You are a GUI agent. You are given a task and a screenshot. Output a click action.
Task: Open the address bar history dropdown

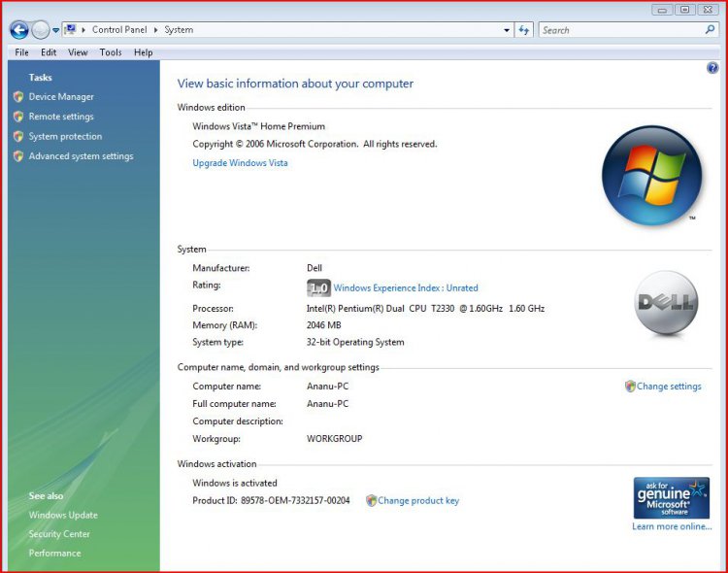507,30
